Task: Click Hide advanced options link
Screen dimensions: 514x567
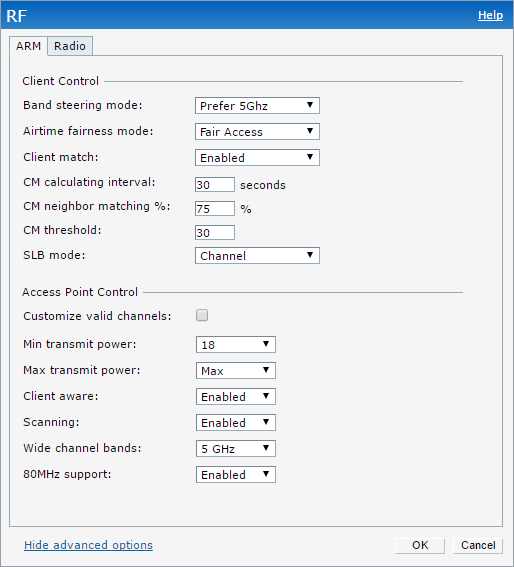Action: (x=88, y=545)
